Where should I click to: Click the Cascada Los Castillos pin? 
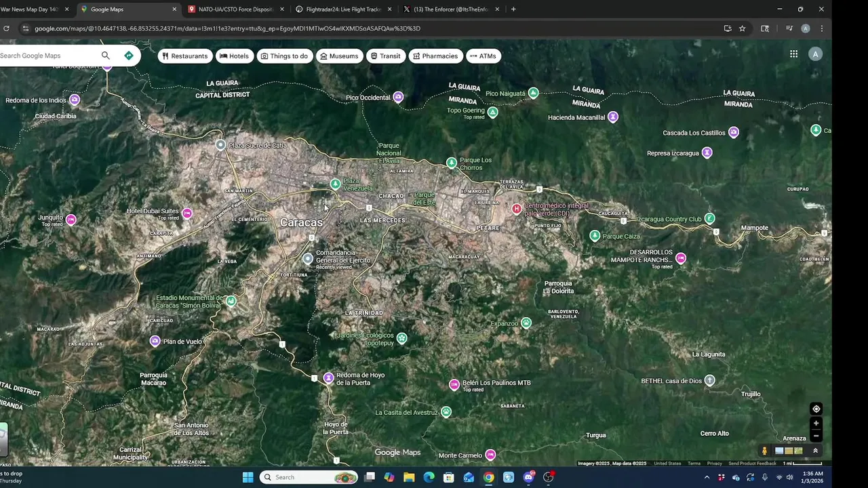pos(733,132)
